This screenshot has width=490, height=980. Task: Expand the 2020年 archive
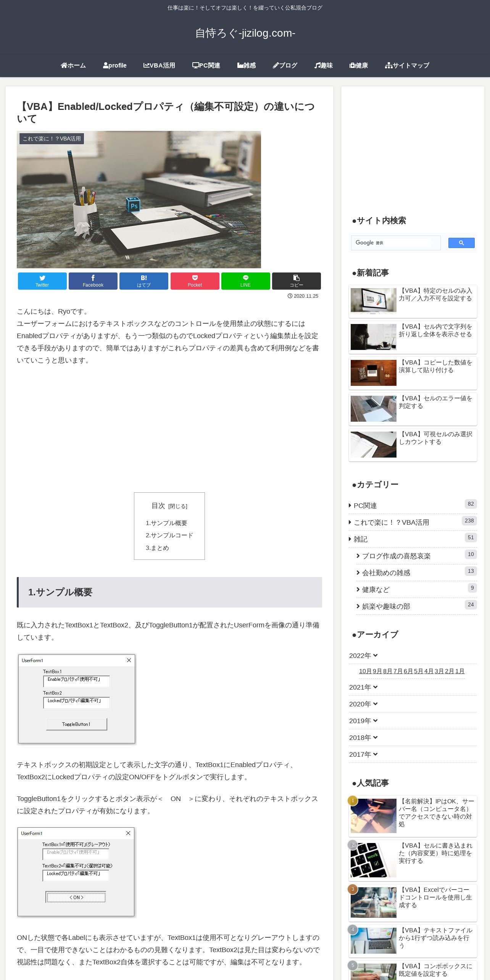[363, 704]
